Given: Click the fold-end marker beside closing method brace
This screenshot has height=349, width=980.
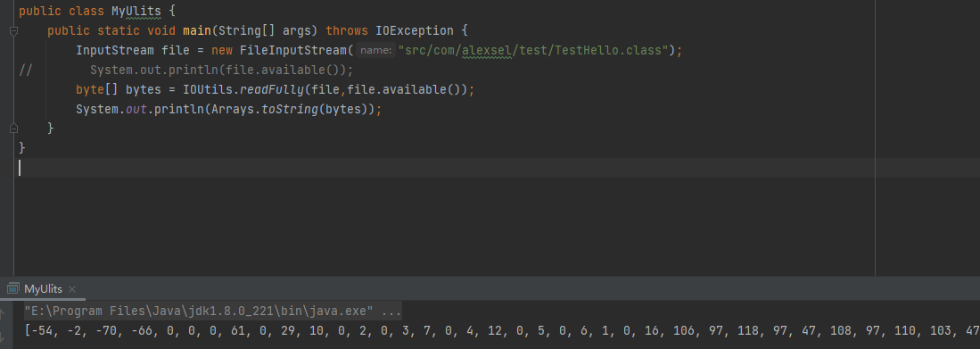Looking at the screenshot, I should [13, 129].
